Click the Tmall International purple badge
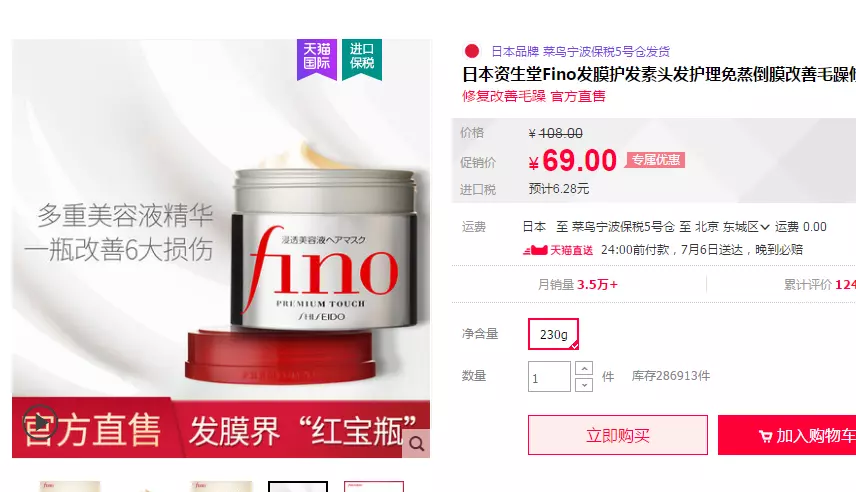 (317, 60)
